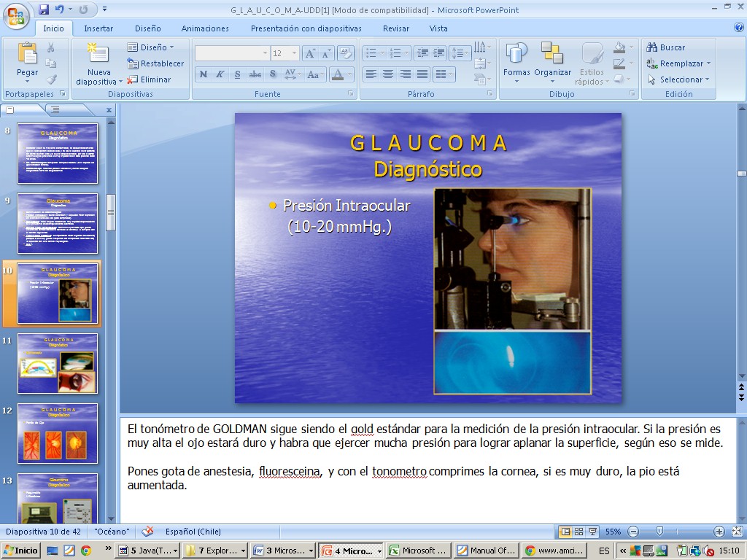Toggle bold formatting
Screen dimensions: 747x560
[x=204, y=74]
